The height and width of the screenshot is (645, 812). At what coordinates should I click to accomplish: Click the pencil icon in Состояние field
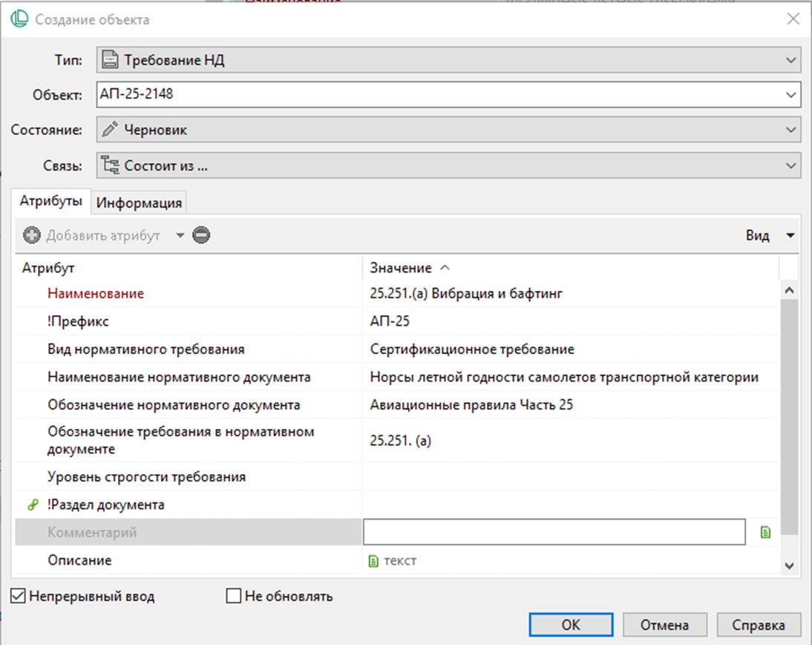110,130
